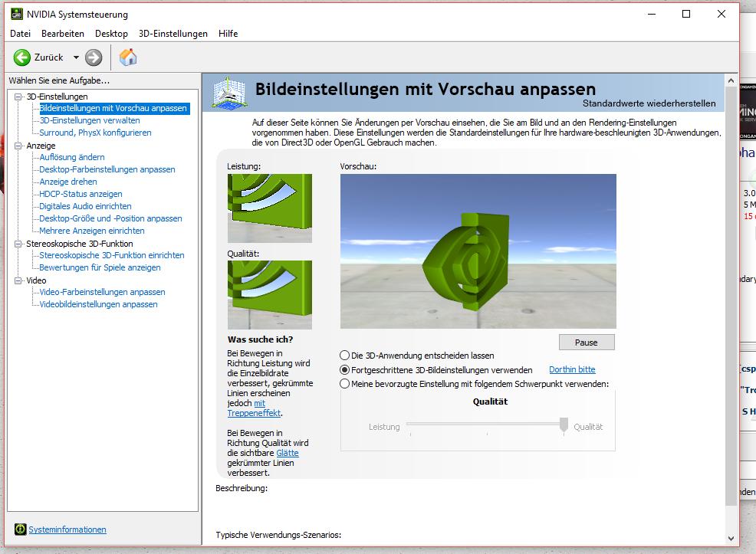Open 'Auflösung ändern' task

[x=72, y=157]
